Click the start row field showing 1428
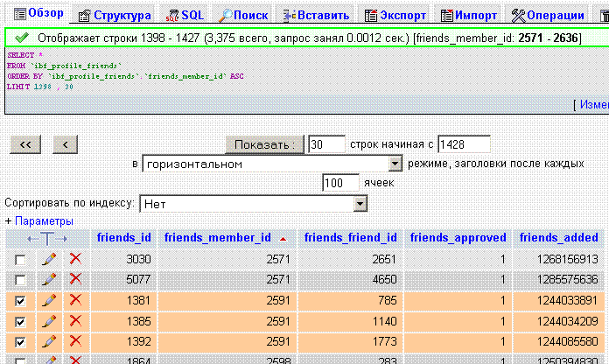 [x=464, y=144]
